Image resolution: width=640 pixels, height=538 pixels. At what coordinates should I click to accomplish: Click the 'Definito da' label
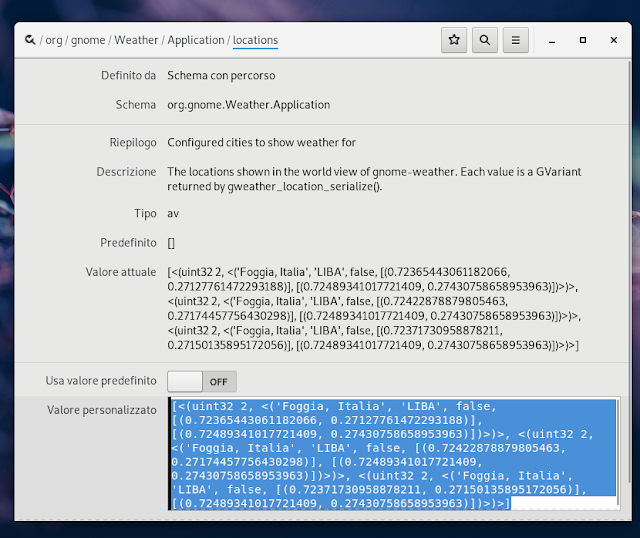pos(128,76)
